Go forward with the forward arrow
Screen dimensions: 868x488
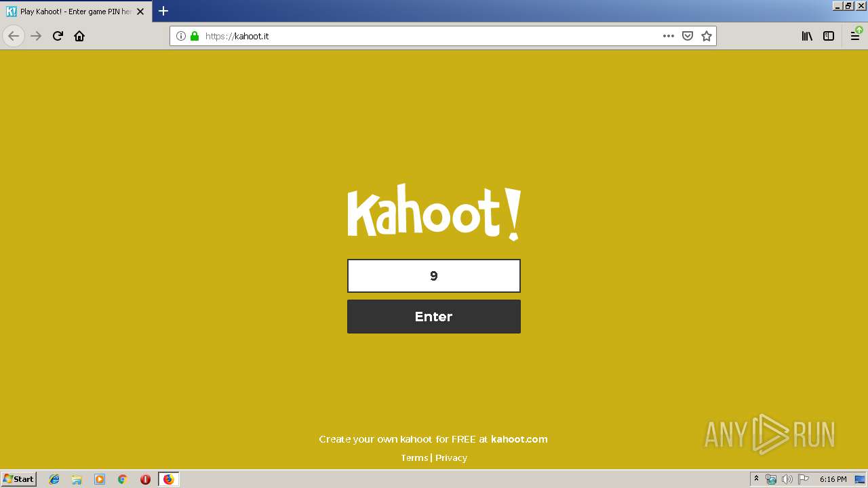point(36,36)
